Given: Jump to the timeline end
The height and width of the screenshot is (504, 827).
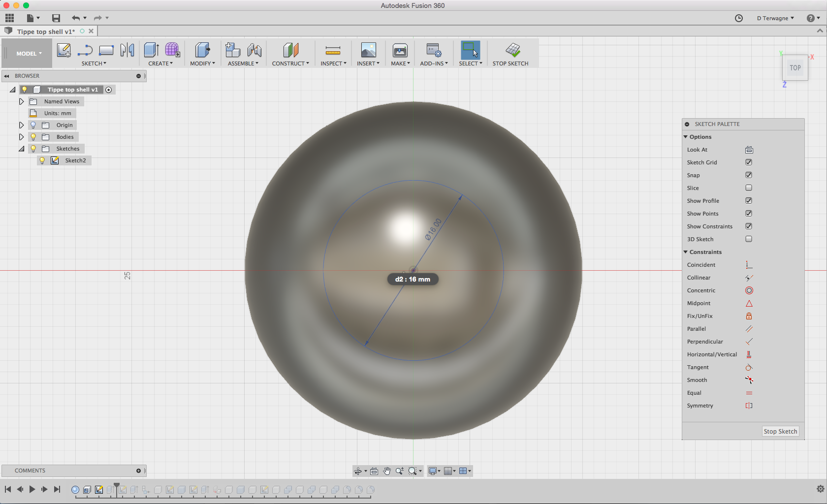Looking at the screenshot, I should tap(57, 489).
